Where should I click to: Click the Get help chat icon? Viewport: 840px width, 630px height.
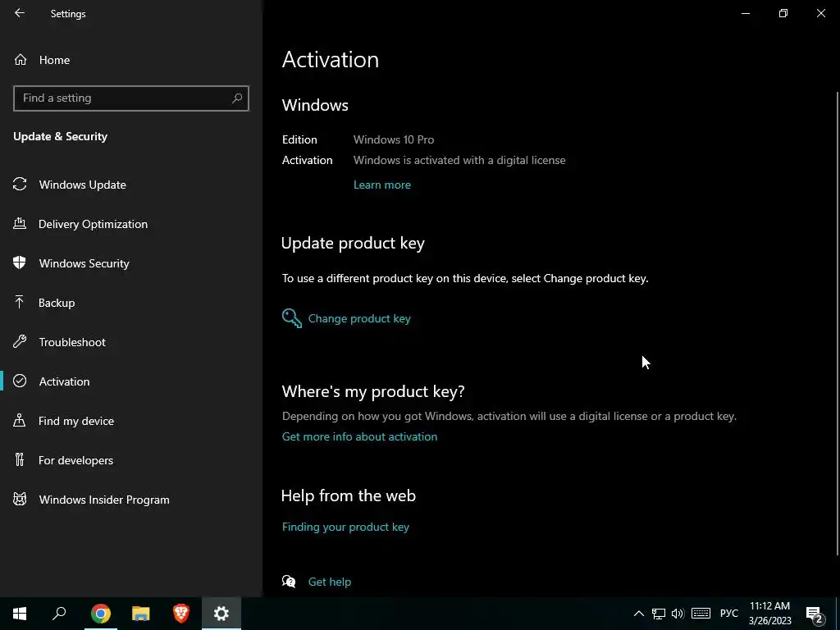pos(289,582)
